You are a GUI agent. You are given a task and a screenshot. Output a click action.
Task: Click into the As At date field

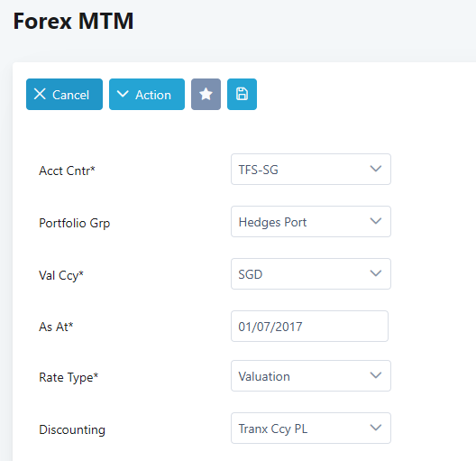[309, 327]
